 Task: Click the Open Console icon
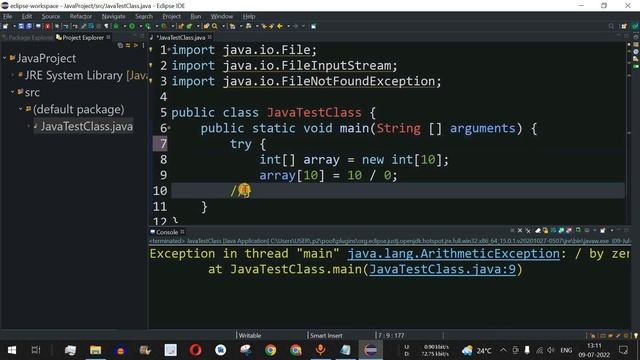tap(602, 231)
